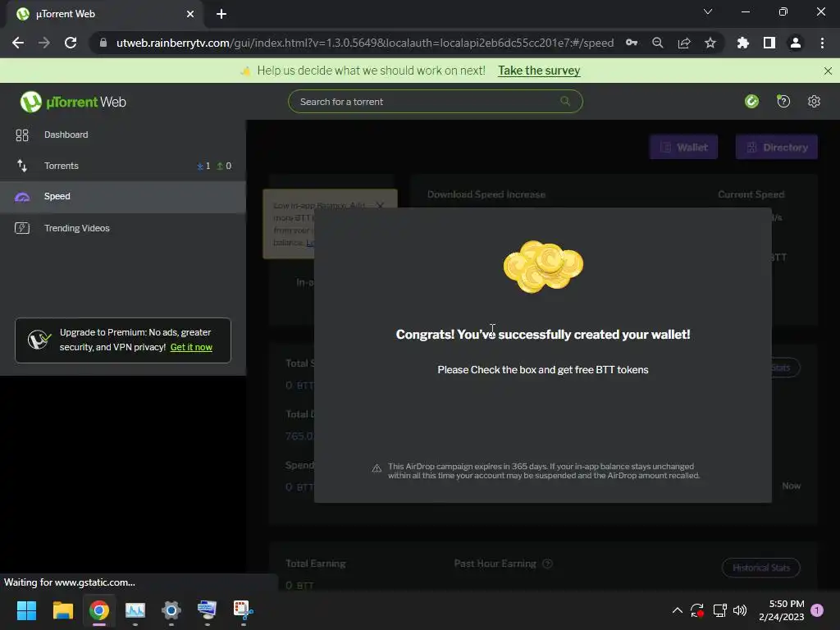Click the Historical Stats button
The height and width of the screenshot is (630, 840).
click(760, 568)
